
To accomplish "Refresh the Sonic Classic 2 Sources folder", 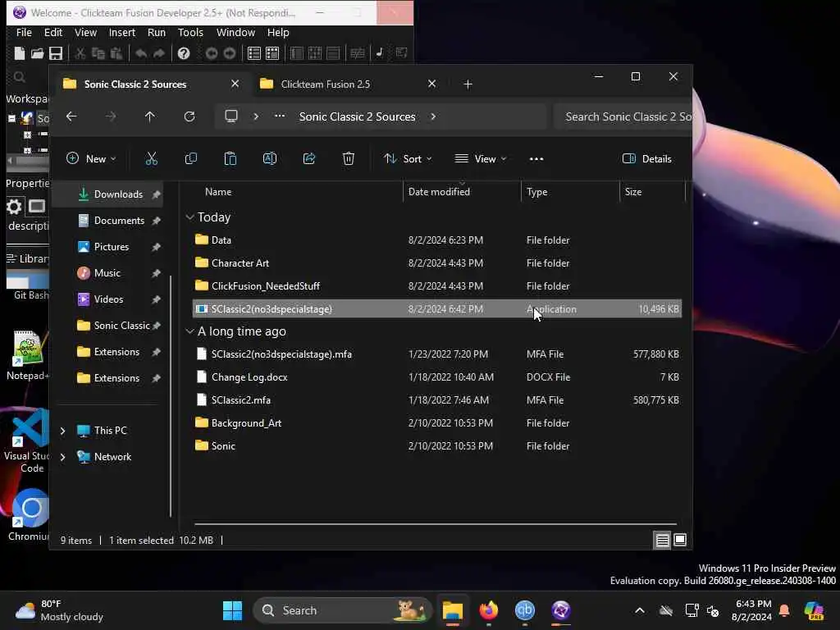I will click(x=189, y=116).
